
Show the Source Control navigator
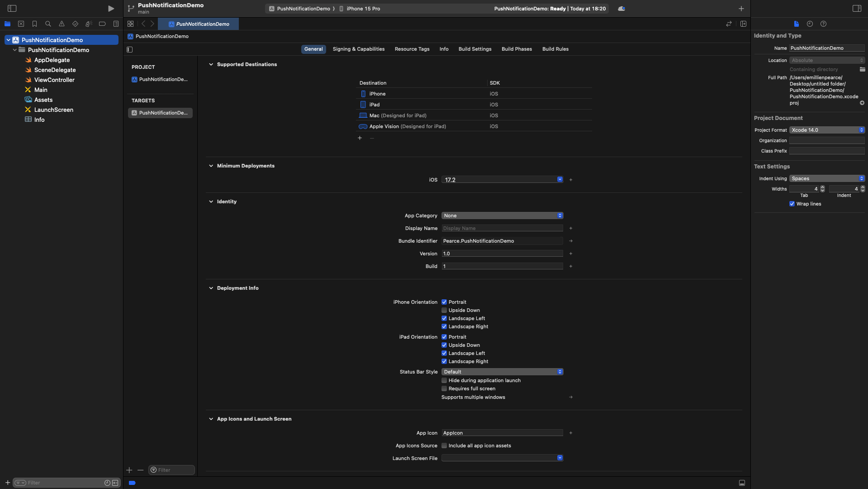pos(21,24)
